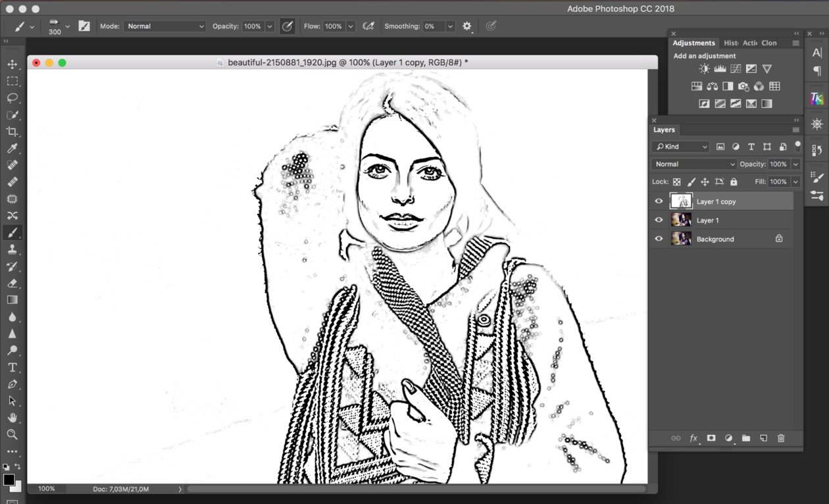Screen dimensions: 829x504
Task: Open the Layers panel tab
Action: 664,130
